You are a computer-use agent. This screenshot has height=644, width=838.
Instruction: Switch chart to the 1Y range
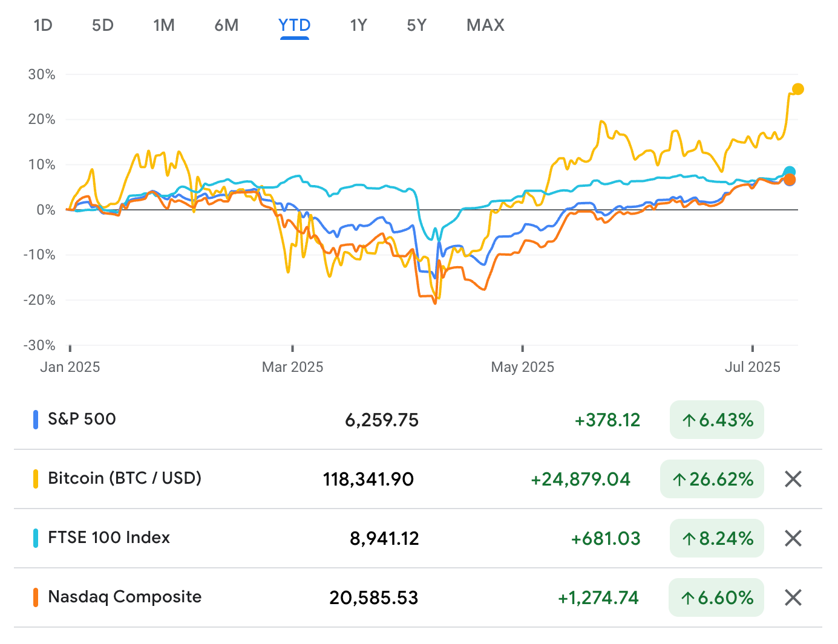pyautogui.click(x=359, y=25)
